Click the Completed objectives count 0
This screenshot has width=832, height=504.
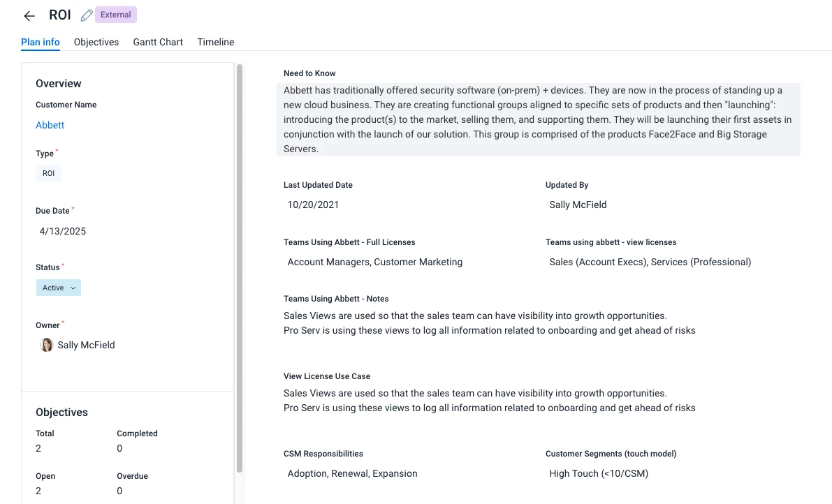coord(119,448)
